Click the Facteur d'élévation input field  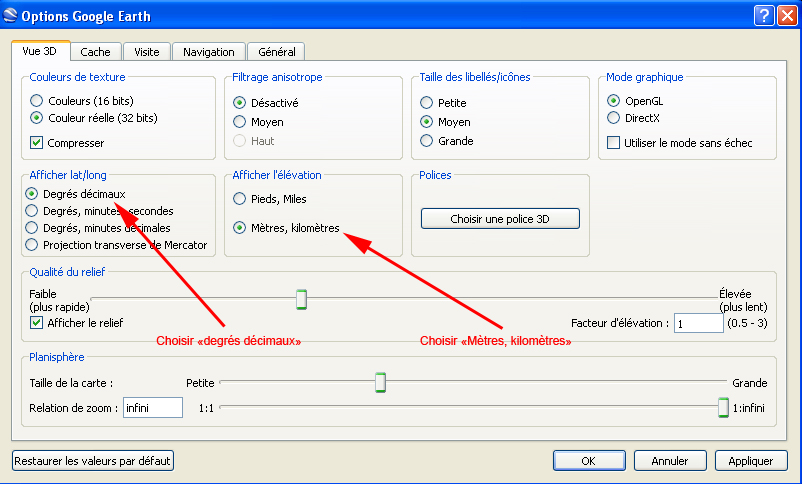pyautogui.click(x=699, y=323)
